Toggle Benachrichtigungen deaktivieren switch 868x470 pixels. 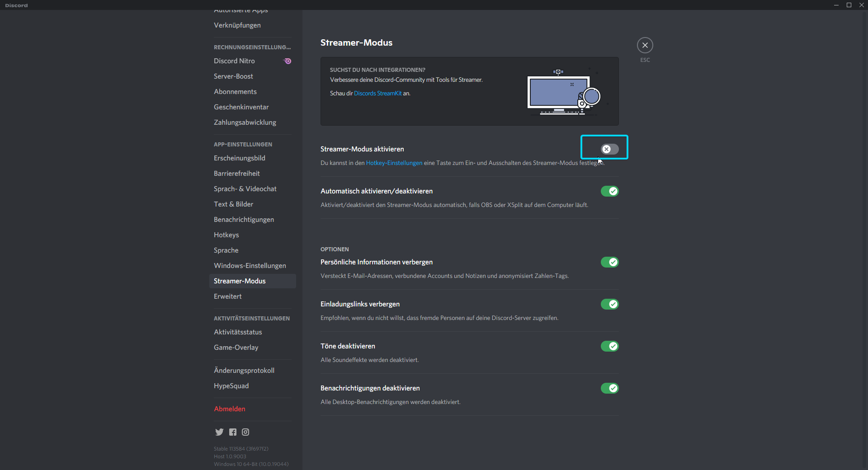pos(609,388)
